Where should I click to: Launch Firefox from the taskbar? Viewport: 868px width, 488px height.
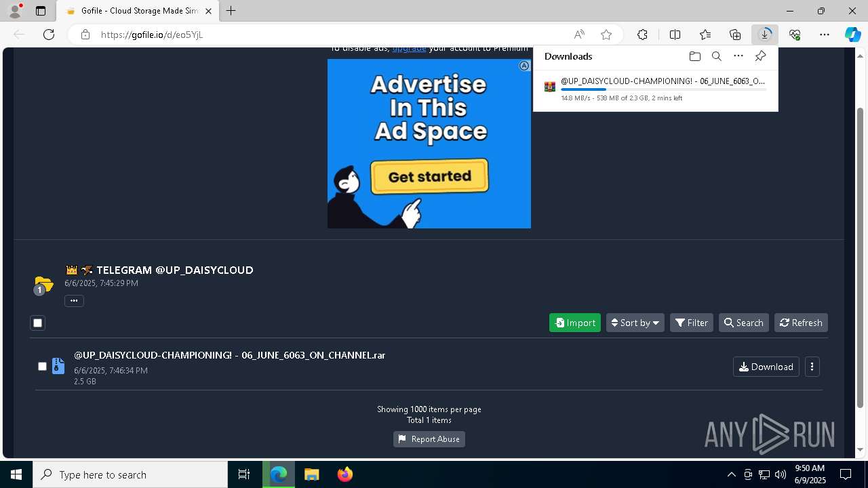[344, 474]
